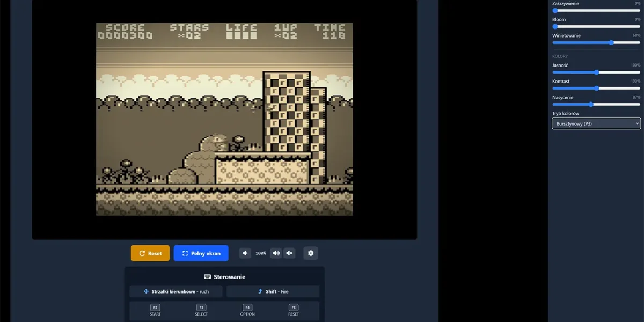Click the F5 RESET key icon
Image resolution: width=644 pixels, height=322 pixels.
click(x=294, y=308)
